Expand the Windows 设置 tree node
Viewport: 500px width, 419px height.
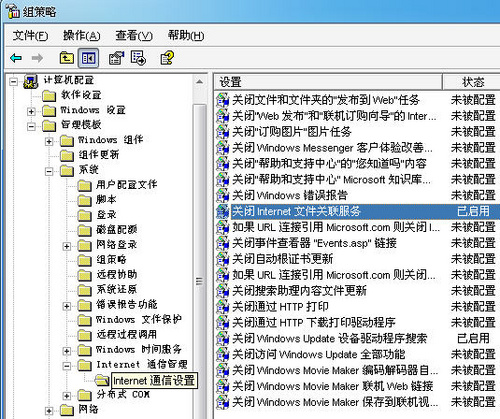click(31, 111)
